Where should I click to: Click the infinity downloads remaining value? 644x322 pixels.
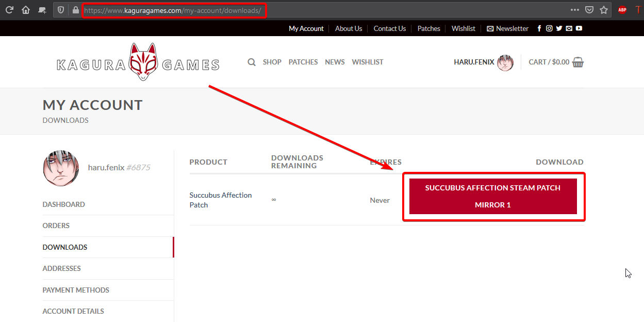click(274, 200)
